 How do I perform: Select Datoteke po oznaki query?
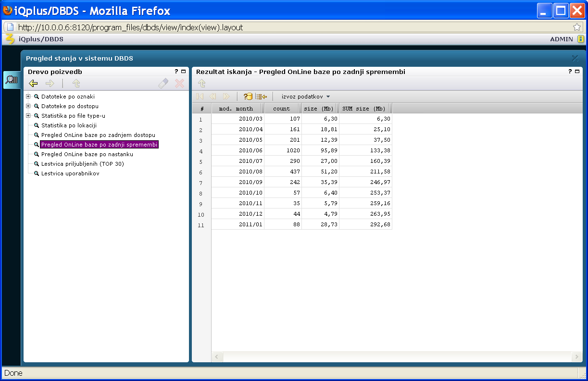pos(68,97)
